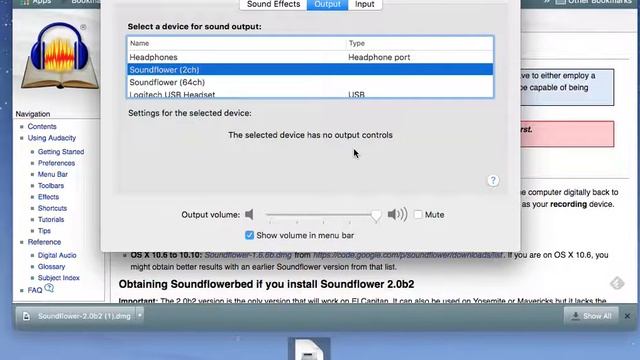Expand the download item arrow menu

(x=140, y=316)
